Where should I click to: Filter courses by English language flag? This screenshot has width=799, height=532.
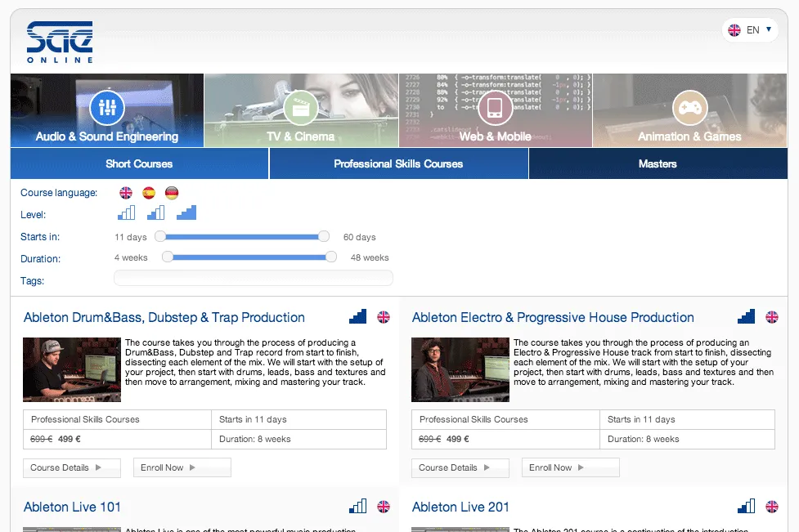(126, 193)
